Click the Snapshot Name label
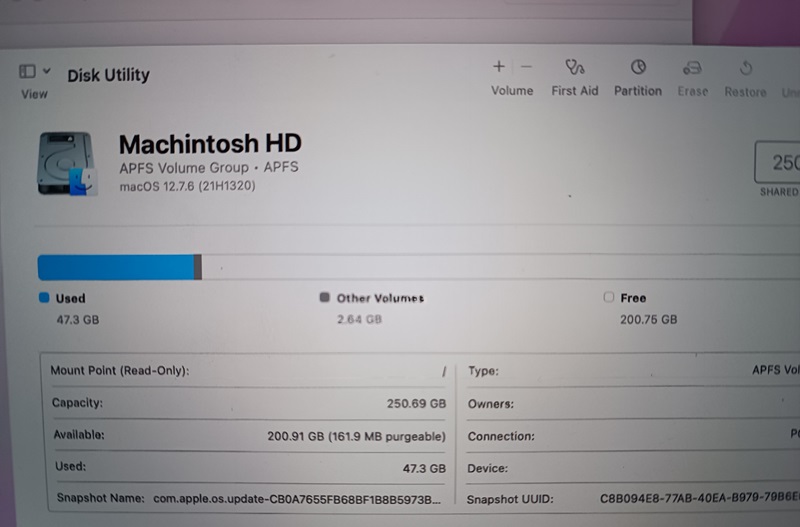 click(x=101, y=498)
